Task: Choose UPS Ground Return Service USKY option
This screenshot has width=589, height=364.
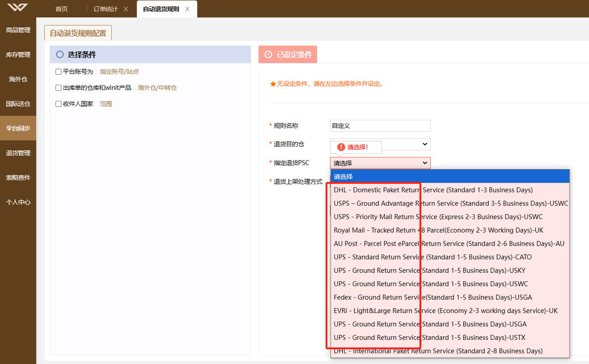Action: pyautogui.click(x=450, y=270)
